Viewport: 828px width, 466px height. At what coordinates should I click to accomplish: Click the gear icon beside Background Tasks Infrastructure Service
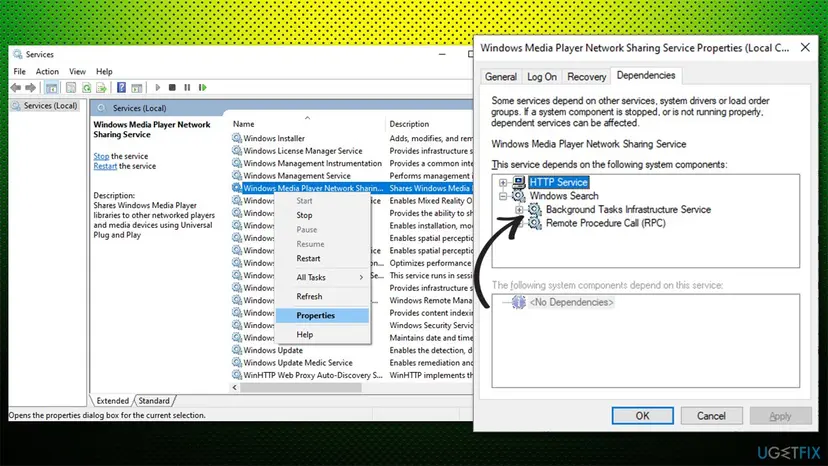535,210
